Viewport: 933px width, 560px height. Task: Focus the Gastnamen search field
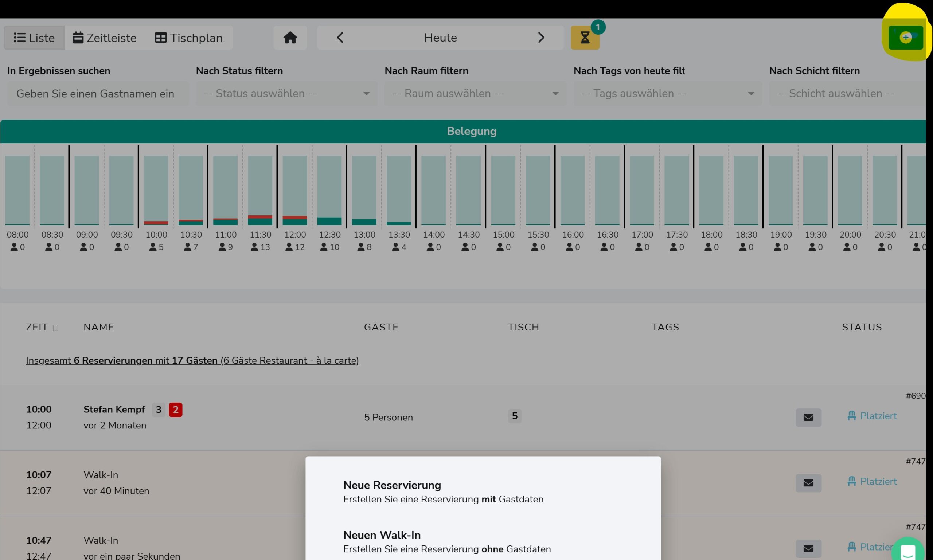(x=98, y=94)
